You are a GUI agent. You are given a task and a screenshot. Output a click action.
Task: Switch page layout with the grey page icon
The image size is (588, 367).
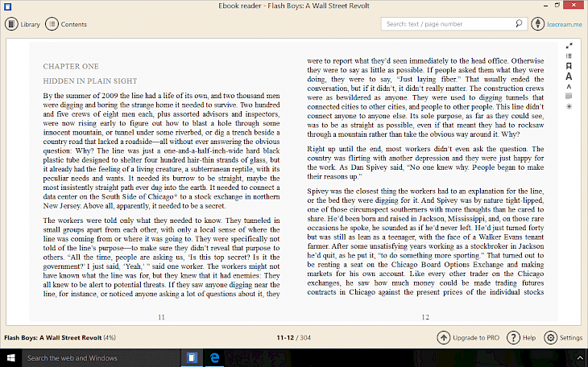(x=569, y=97)
